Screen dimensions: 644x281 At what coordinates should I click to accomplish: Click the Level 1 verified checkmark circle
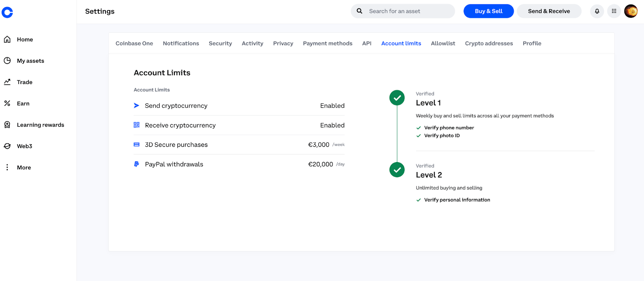click(397, 98)
